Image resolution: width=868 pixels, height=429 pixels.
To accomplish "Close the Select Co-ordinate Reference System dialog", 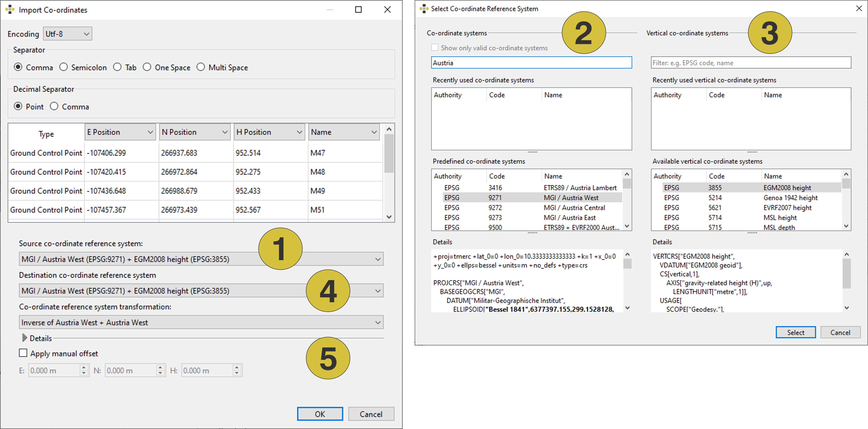I will pos(859,8).
